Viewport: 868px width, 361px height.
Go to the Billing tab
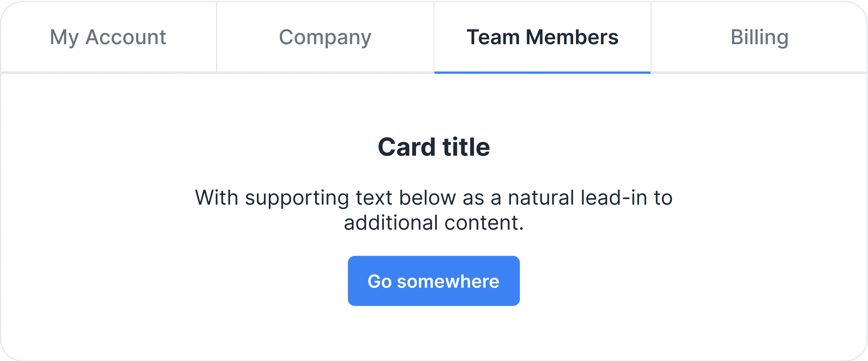759,37
